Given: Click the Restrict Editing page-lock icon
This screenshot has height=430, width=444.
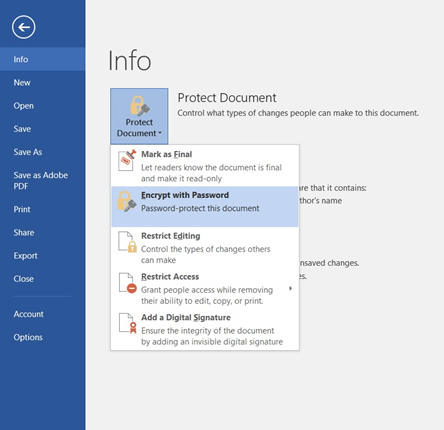Looking at the screenshot, I should click(x=128, y=242).
